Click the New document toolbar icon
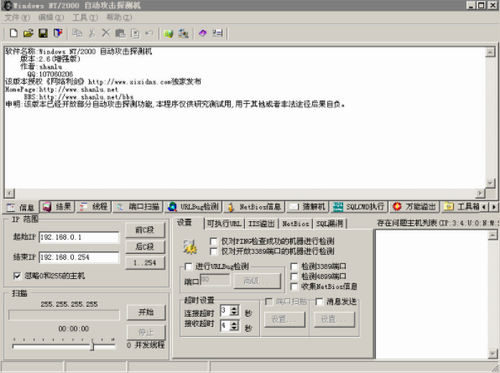This screenshot has width=500, height=373. point(14,33)
